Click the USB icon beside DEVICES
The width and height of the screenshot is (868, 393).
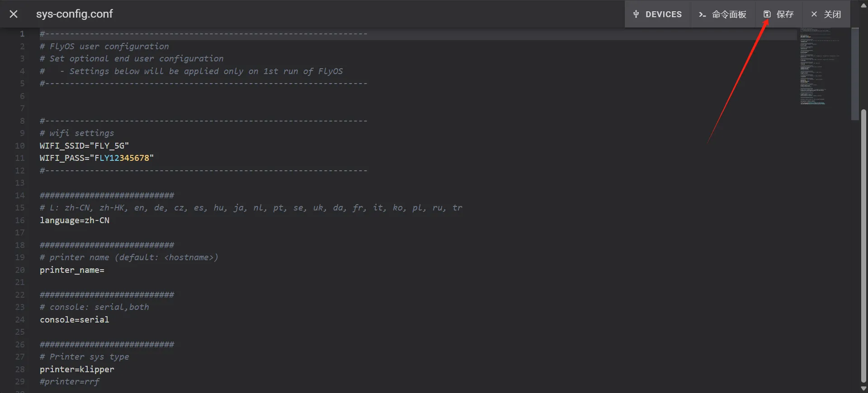point(636,14)
